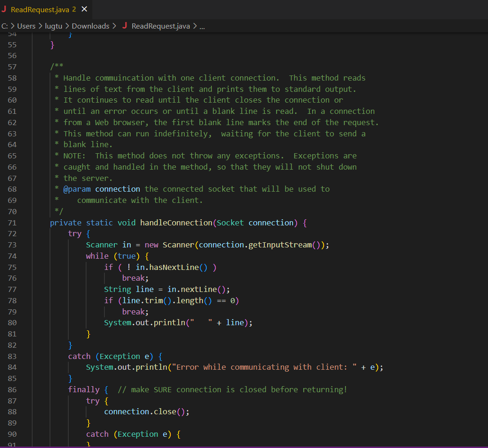Select the ReadRequest.java editor tab
The width and height of the screenshot is (488, 448).
46,10
